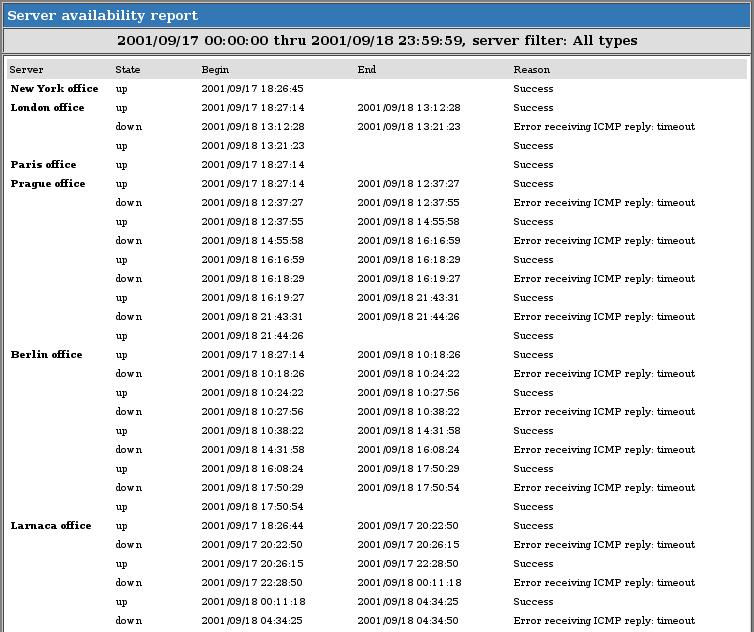The width and height of the screenshot is (754, 632).
Task: Select the report date range and filter heading
Action: coord(377,40)
